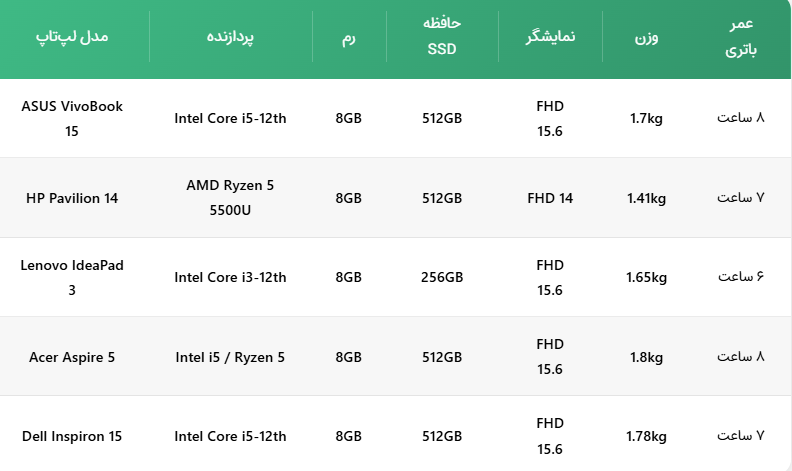Viewport: 792px width, 471px height.
Task: Click the 512GB SSD cell for Acer Aspire
Action: (442, 357)
